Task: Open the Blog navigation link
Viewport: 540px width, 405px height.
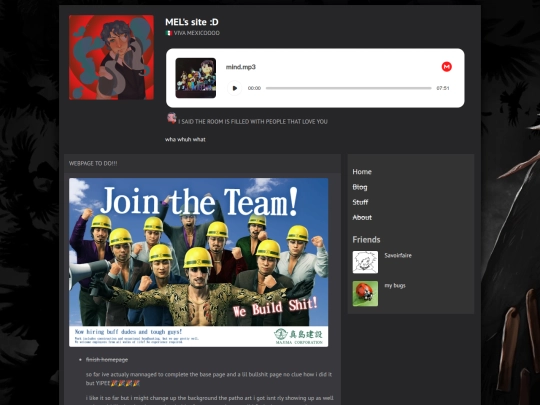Action: [360, 187]
